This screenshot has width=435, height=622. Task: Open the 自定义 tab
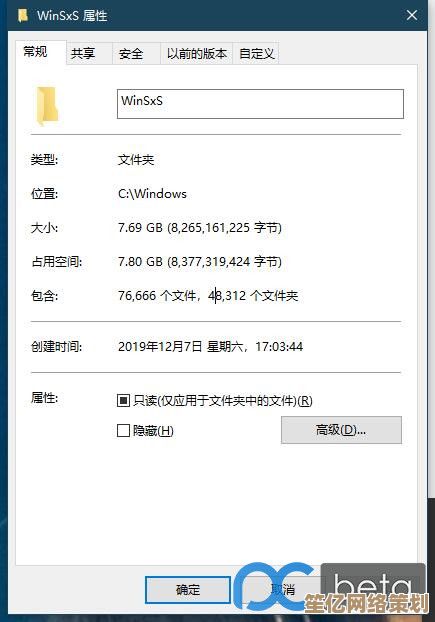pos(257,53)
